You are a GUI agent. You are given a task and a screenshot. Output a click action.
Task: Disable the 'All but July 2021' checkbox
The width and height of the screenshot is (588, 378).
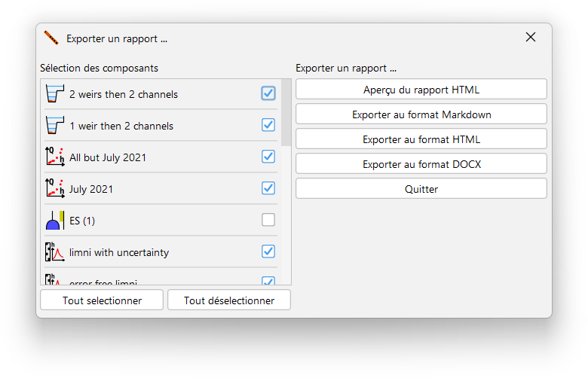(x=268, y=157)
